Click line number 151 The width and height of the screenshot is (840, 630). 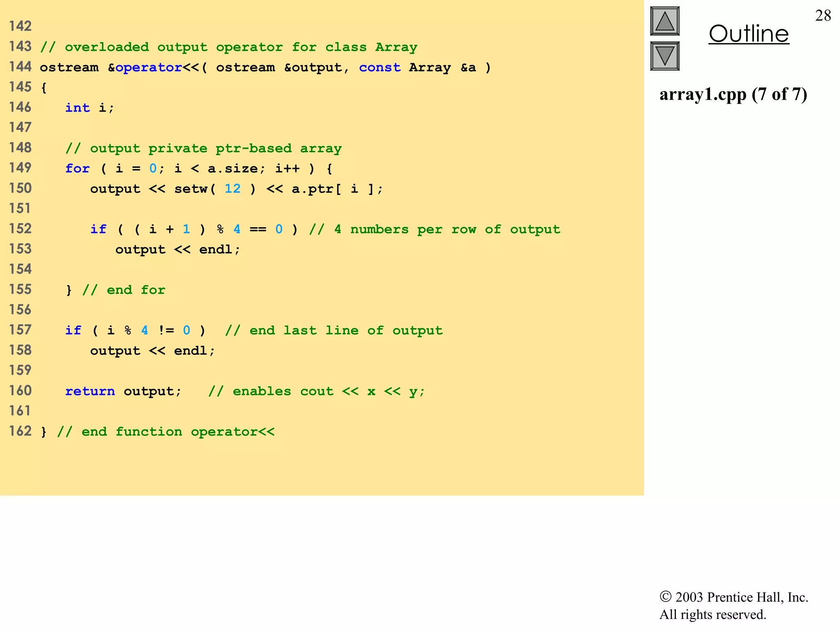click(x=20, y=208)
